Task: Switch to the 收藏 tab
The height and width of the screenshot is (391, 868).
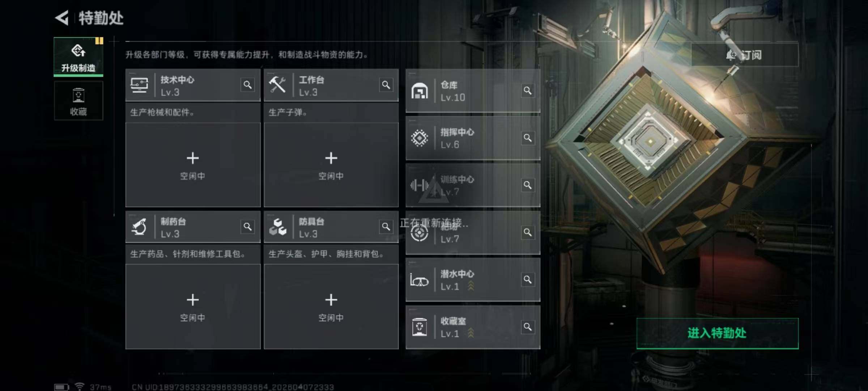Action: coord(78,101)
